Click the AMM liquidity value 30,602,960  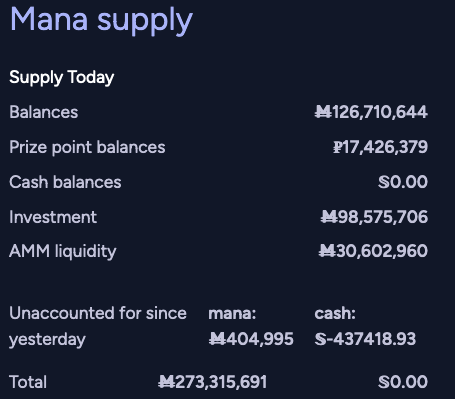(373, 251)
